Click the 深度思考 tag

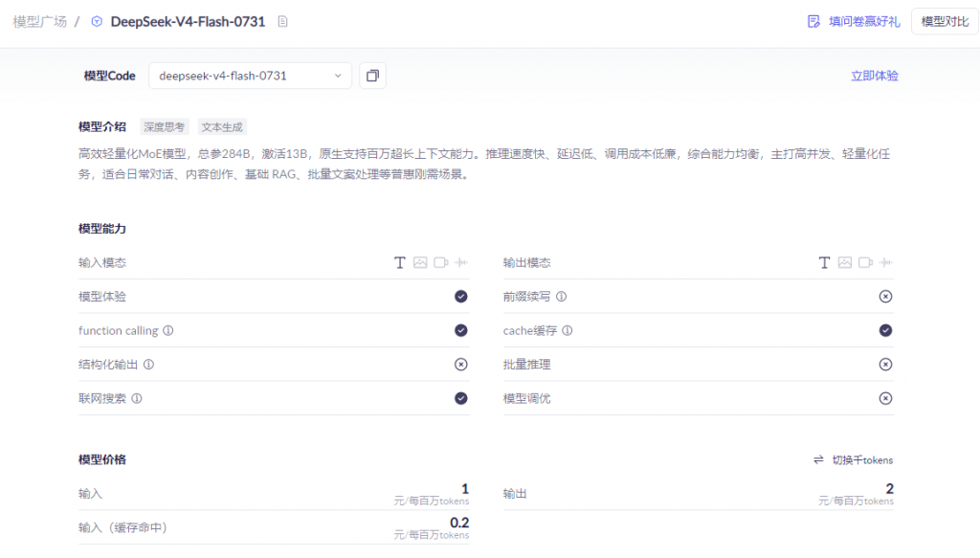165,127
